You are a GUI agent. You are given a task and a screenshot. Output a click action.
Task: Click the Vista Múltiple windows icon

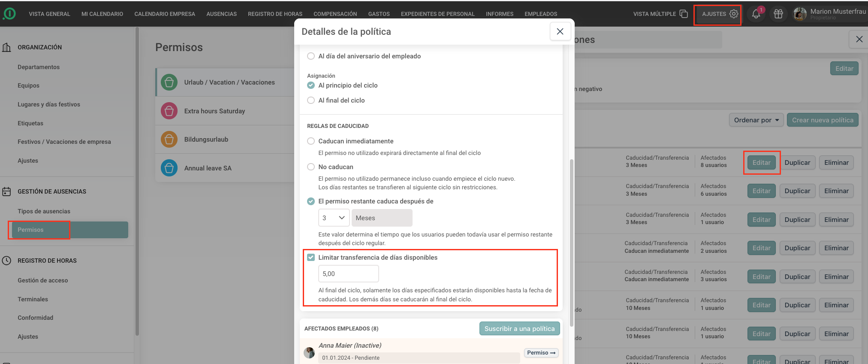pyautogui.click(x=684, y=14)
